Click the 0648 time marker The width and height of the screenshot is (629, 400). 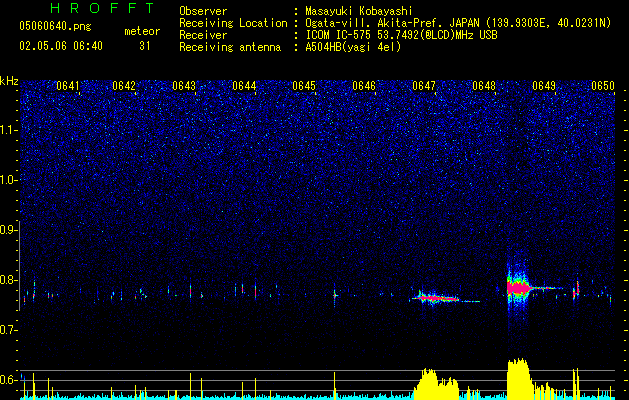[x=484, y=86]
